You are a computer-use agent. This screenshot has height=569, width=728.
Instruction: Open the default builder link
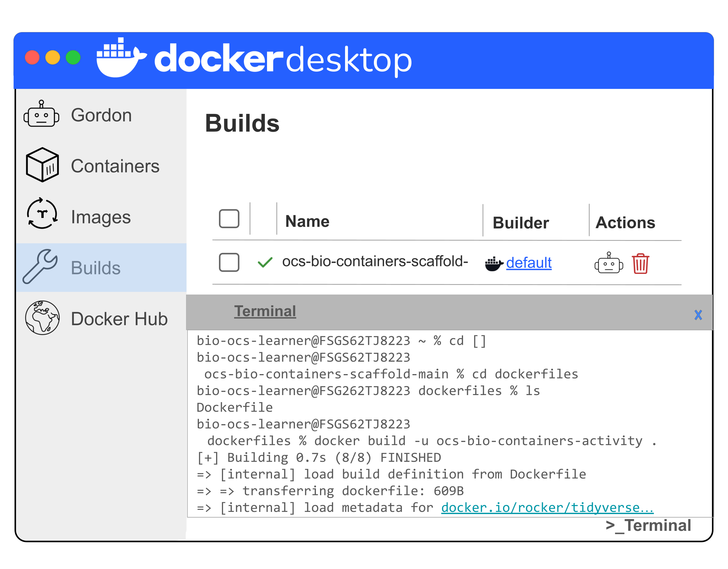pos(529,263)
